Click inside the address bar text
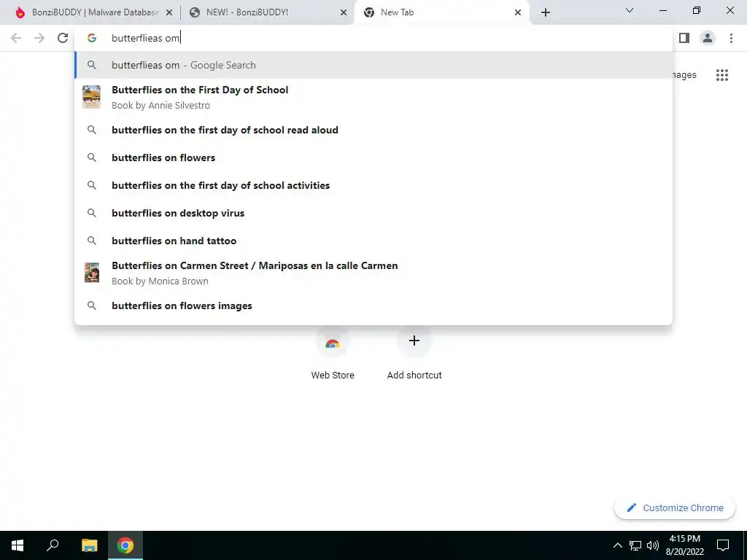 [145, 38]
